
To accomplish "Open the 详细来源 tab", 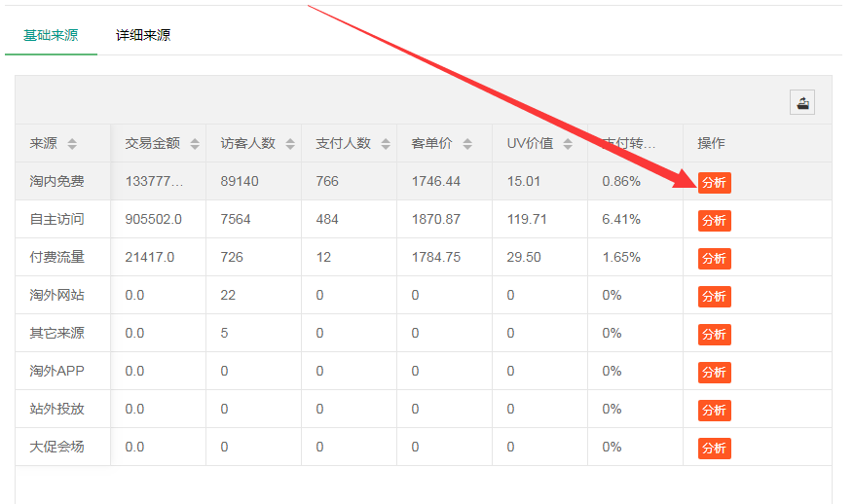I will point(143,35).
